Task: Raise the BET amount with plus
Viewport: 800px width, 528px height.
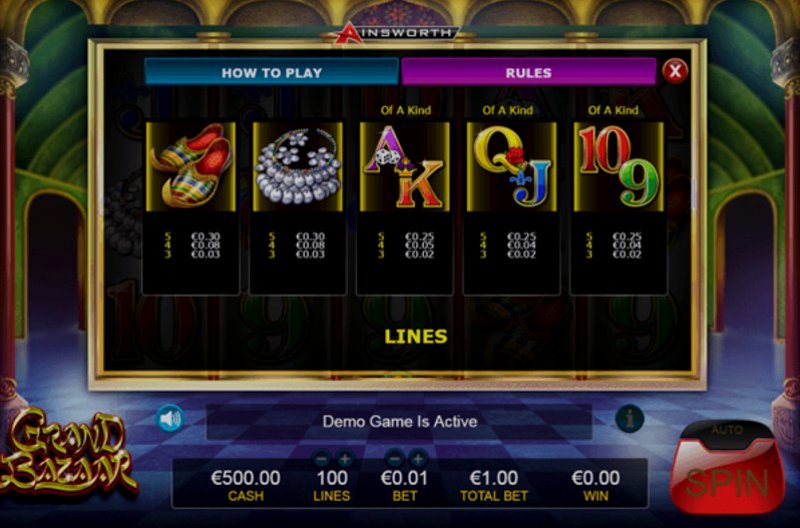Action: (418, 459)
